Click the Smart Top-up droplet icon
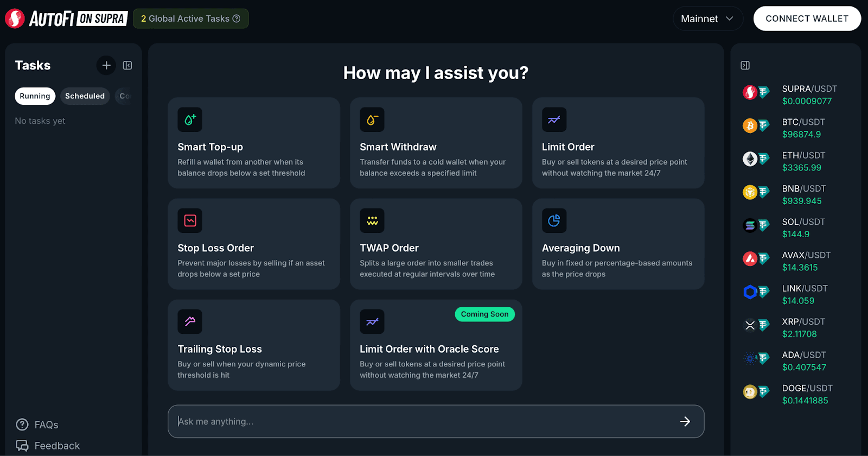 point(190,120)
